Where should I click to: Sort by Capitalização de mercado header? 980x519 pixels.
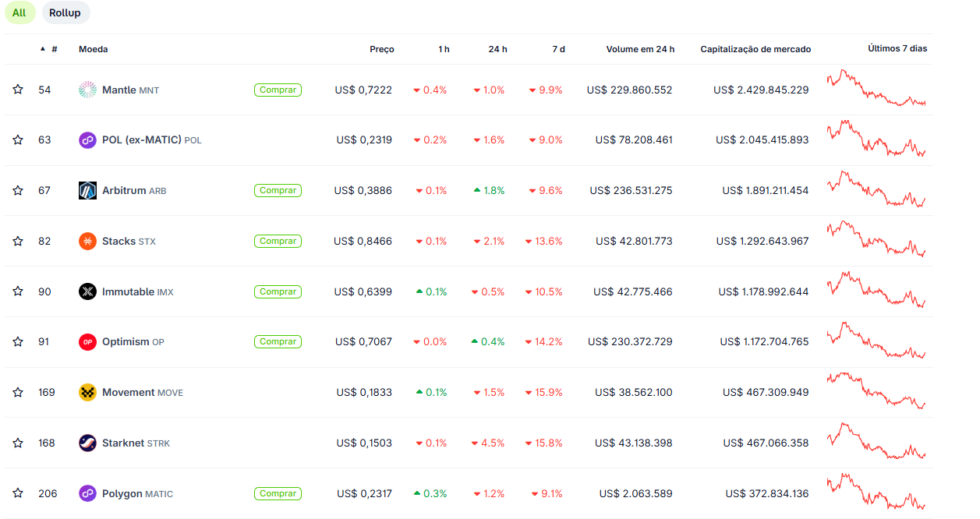[x=755, y=49]
